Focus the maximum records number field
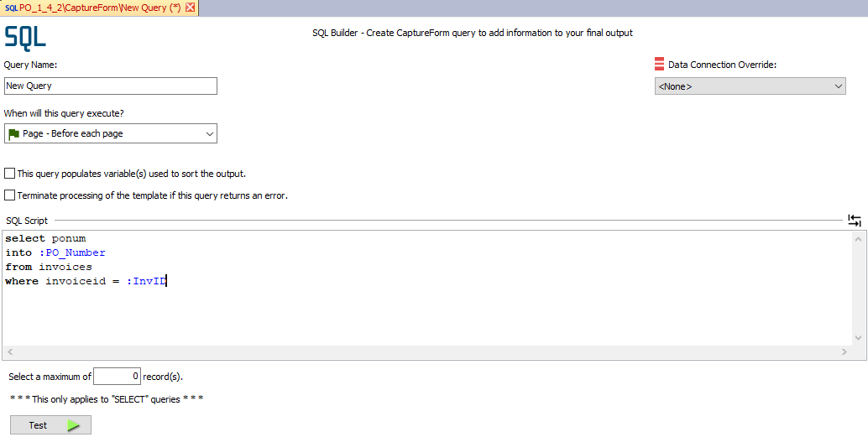This screenshot has height=437, width=868. click(118, 376)
